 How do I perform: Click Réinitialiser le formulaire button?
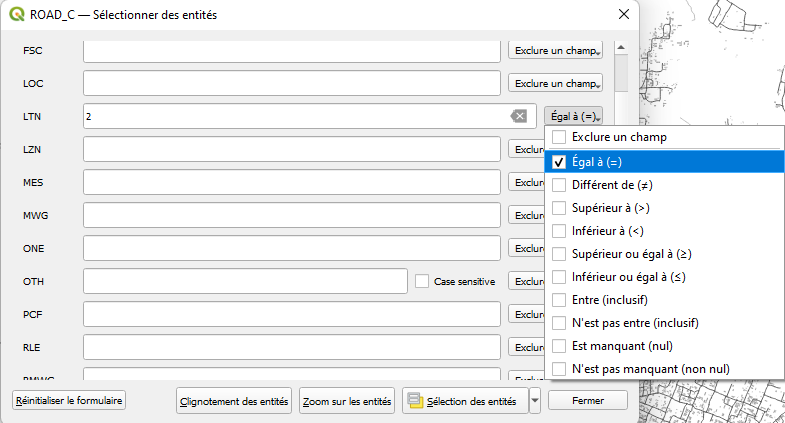click(x=69, y=400)
